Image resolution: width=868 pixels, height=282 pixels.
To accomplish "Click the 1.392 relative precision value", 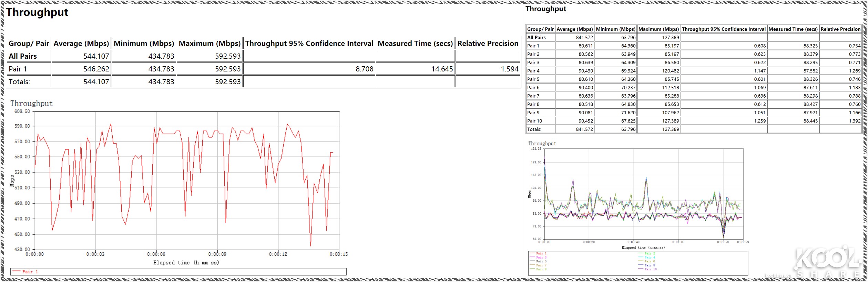I will coord(855,121).
